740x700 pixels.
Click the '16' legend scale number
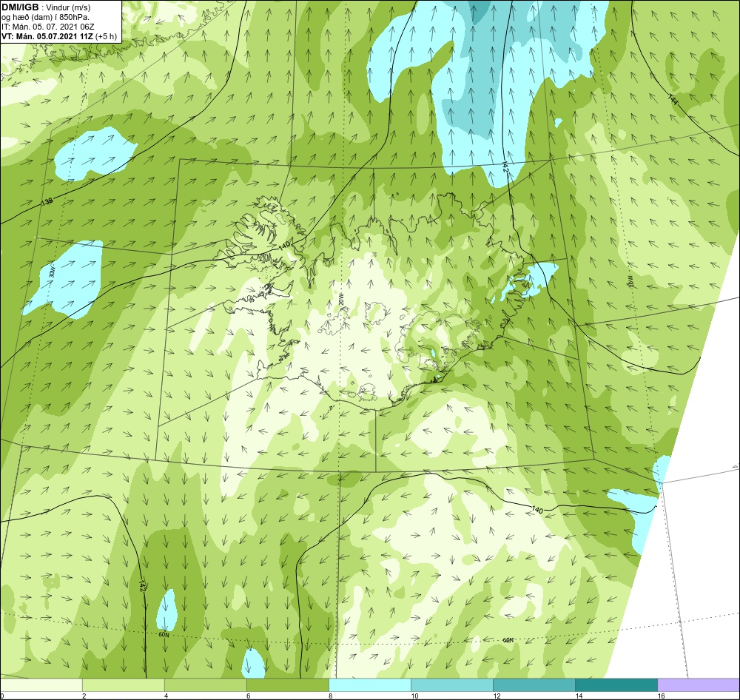661,696
